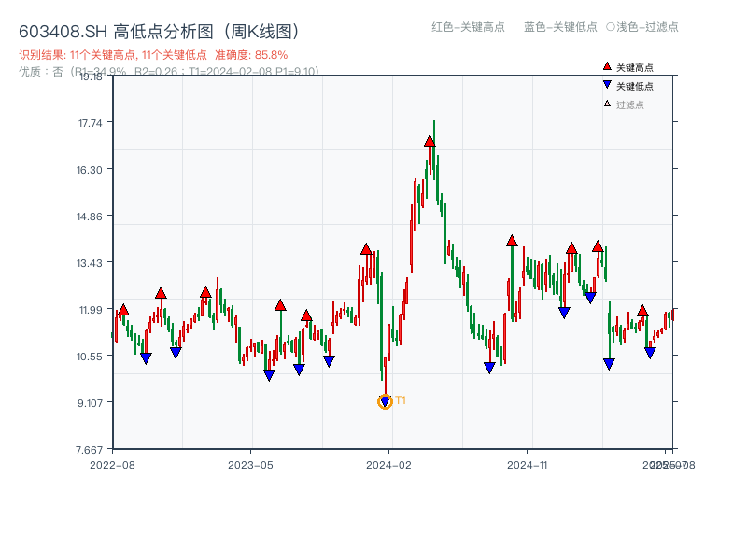Screen dimensions: 747x560
Task: Select the rightmost blue low point marker
Action: (650, 353)
